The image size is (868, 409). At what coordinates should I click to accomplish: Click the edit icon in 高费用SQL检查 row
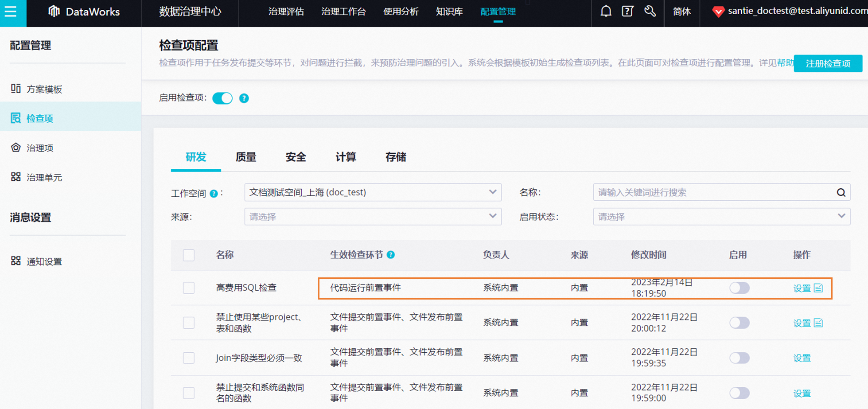tap(818, 288)
